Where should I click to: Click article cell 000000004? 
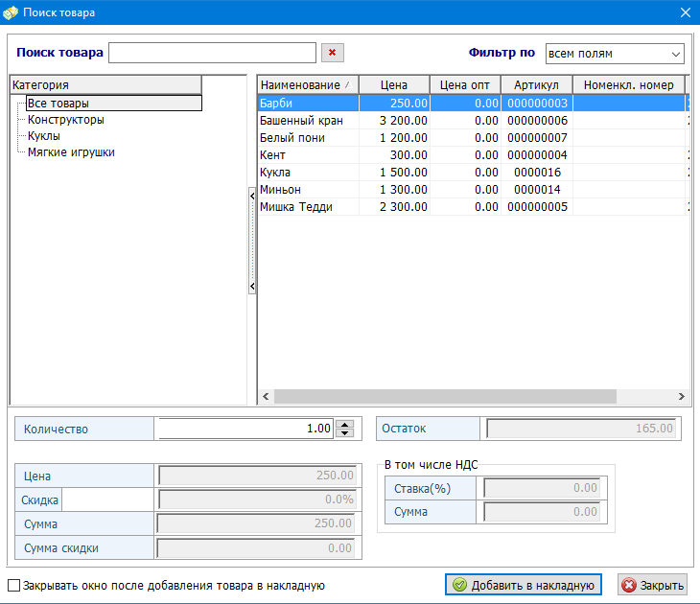537,155
